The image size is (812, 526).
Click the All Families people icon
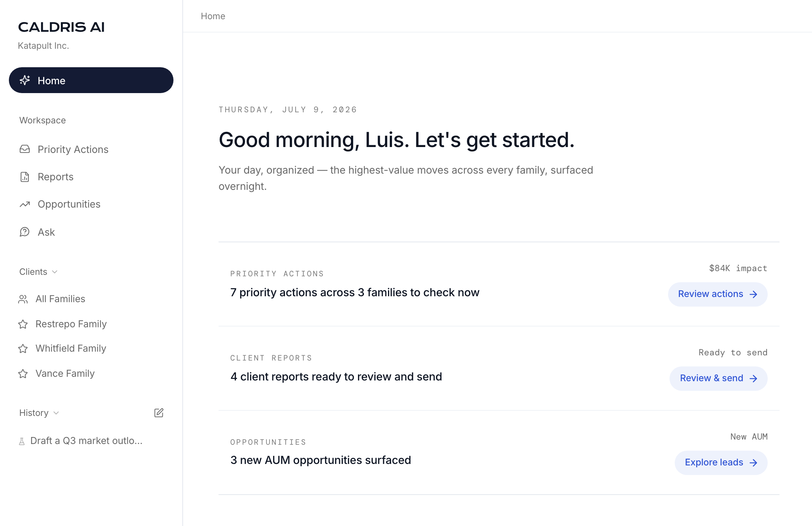click(23, 299)
